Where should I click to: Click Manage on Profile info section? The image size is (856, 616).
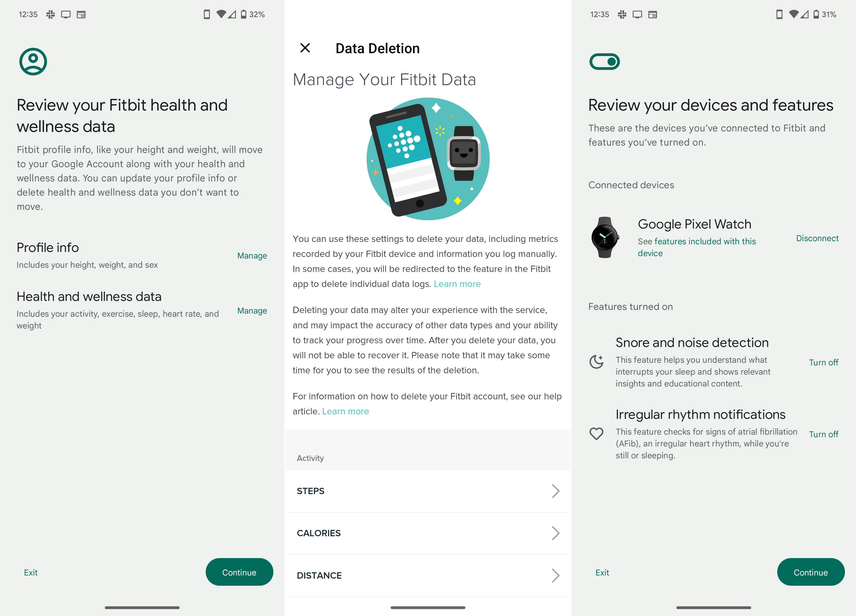[251, 255]
